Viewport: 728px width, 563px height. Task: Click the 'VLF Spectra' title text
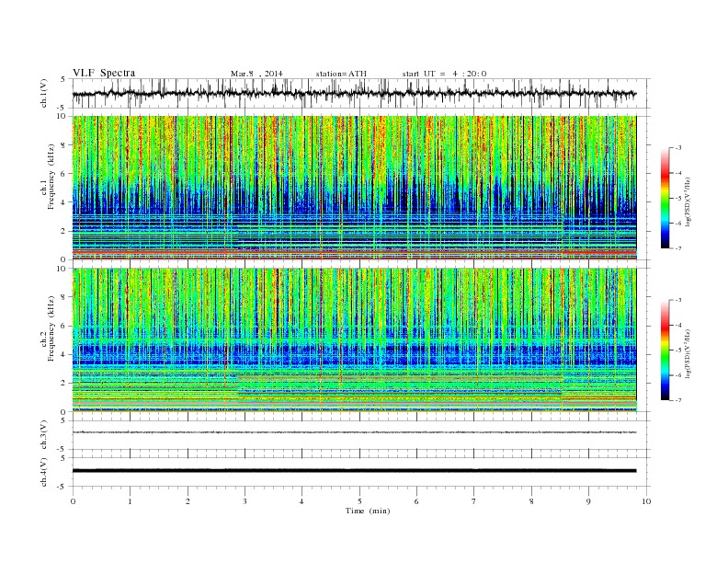coord(104,73)
